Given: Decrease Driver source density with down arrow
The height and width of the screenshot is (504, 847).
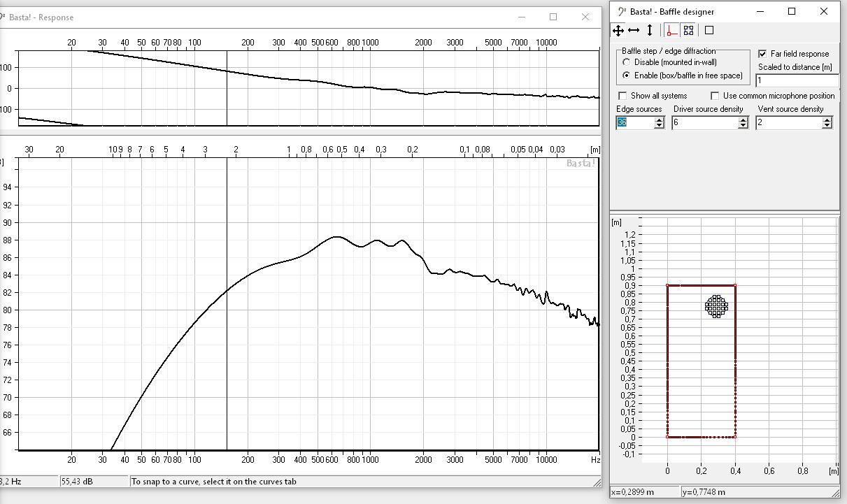Looking at the screenshot, I should coord(743,126).
